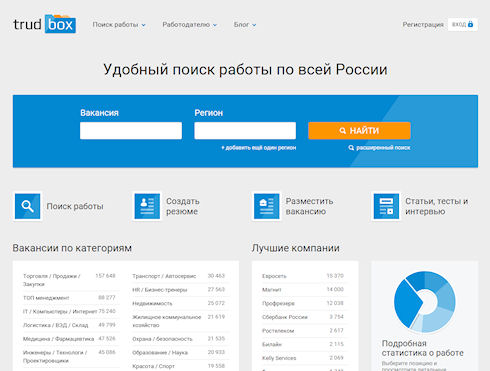This screenshot has height=371, width=490.
Task: Open the Поиск работы tile label
Action: [75, 206]
